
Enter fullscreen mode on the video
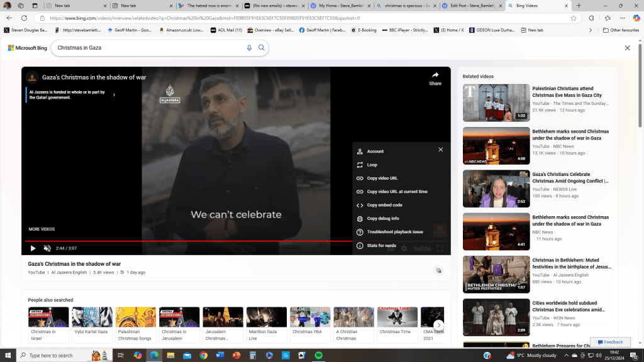pos(440,248)
